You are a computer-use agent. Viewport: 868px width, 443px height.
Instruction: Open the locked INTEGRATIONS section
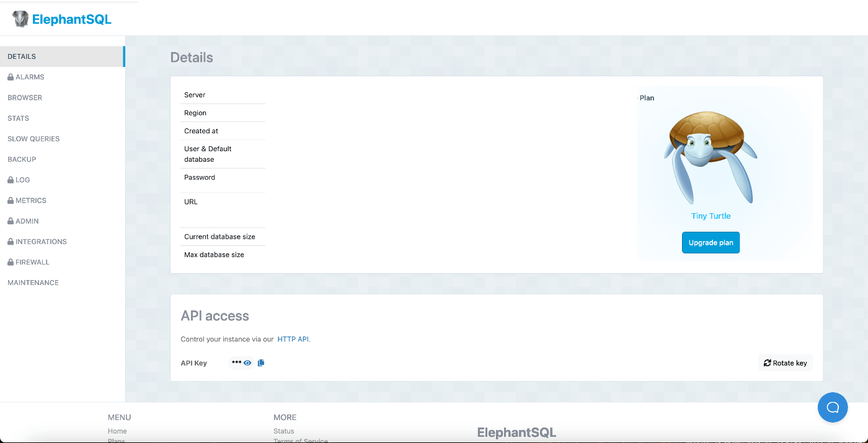(x=62, y=242)
